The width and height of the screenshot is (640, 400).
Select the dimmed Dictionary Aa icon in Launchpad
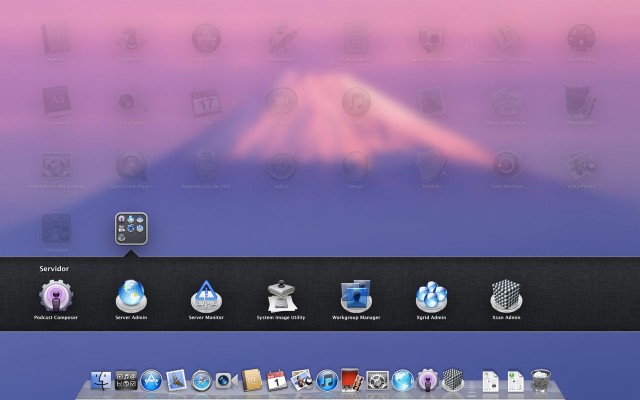point(56,101)
